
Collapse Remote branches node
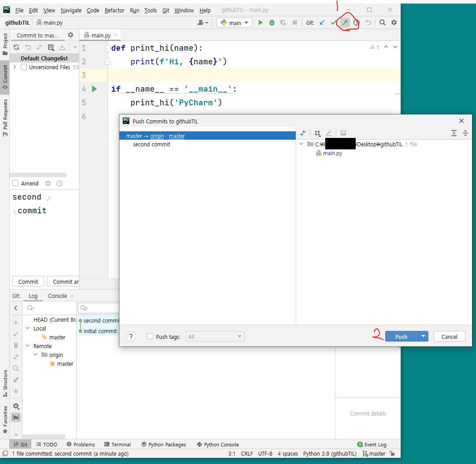click(x=28, y=346)
